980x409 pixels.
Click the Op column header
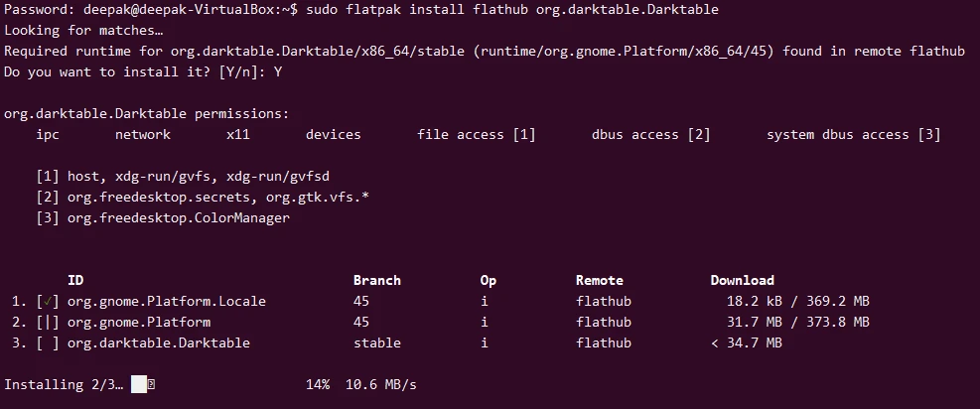tap(489, 280)
